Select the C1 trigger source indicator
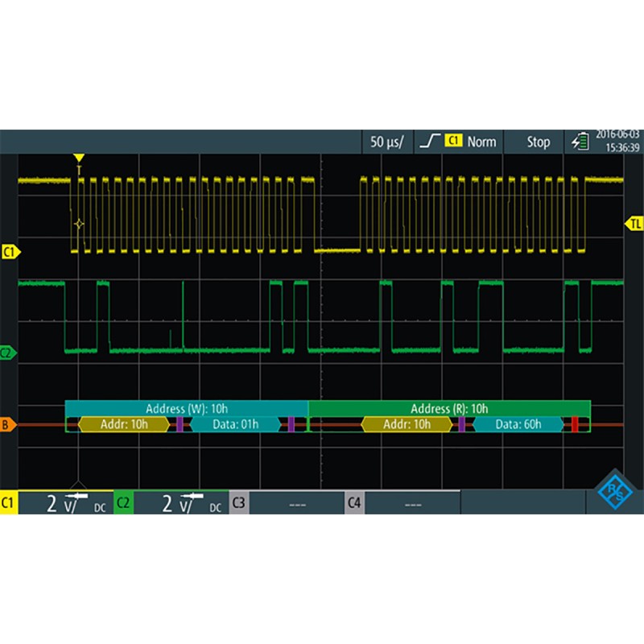This screenshot has width=644, height=644. 453,142
